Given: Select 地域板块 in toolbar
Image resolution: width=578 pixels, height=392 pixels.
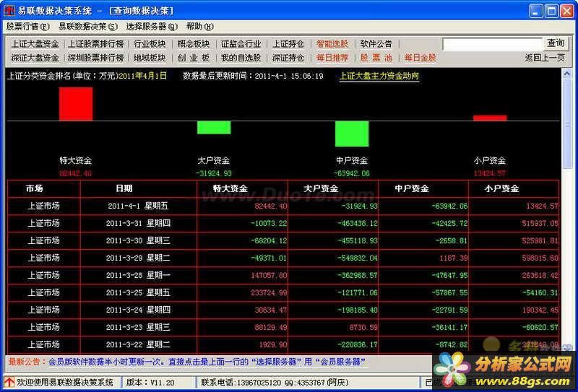Looking at the screenshot, I should tap(150, 58).
